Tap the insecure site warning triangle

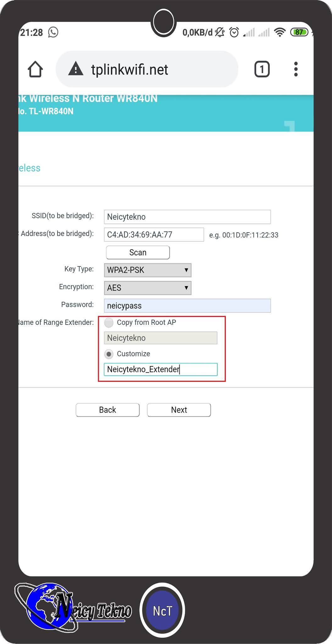tap(76, 69)
